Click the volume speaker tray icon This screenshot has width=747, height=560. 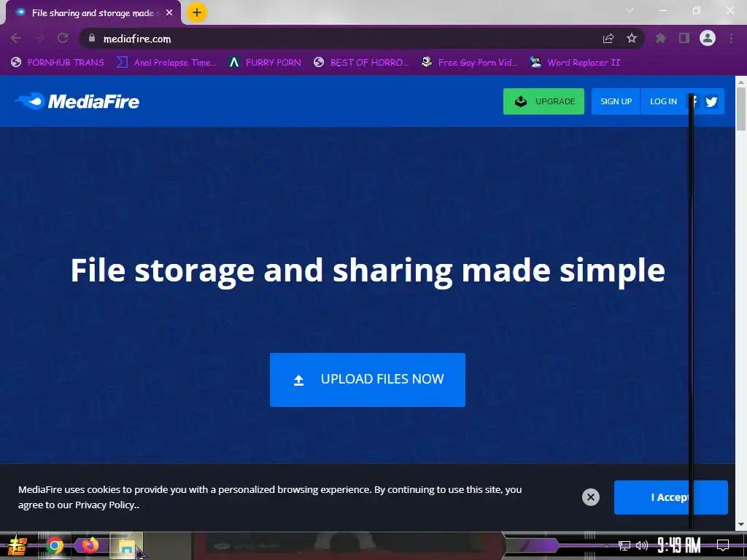click(642, 545)
